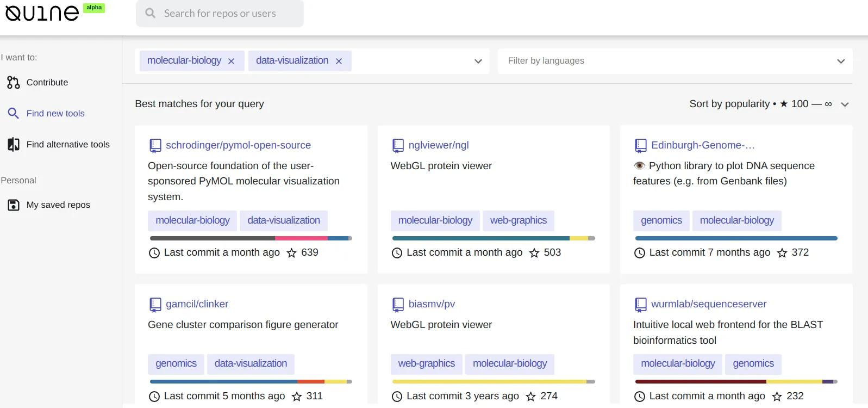The height and width of the screenshot is (408, 868).
Task: Click the star icon next to 232
Action: (x=777, y=397)
